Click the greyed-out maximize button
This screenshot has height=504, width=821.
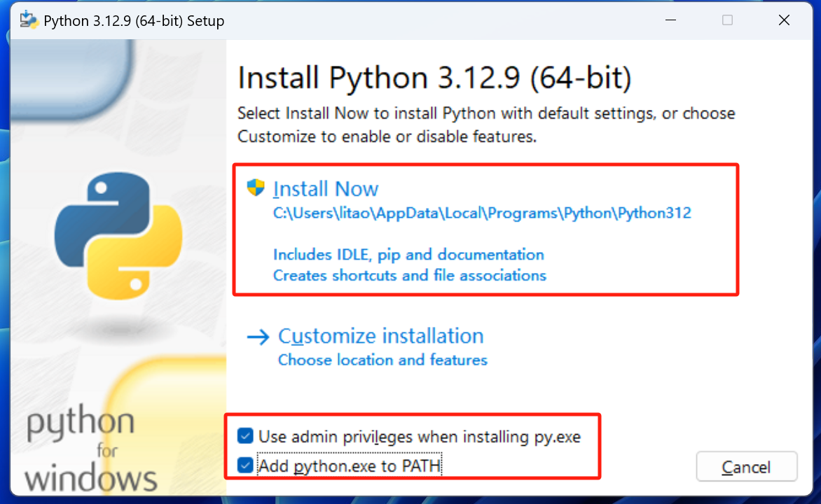(727, 20)
